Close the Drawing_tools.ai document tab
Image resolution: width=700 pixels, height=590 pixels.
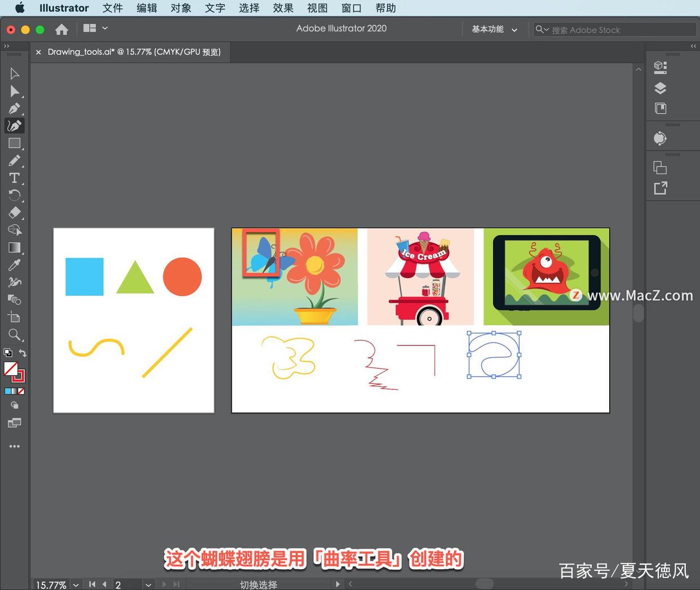click(38, 52)
